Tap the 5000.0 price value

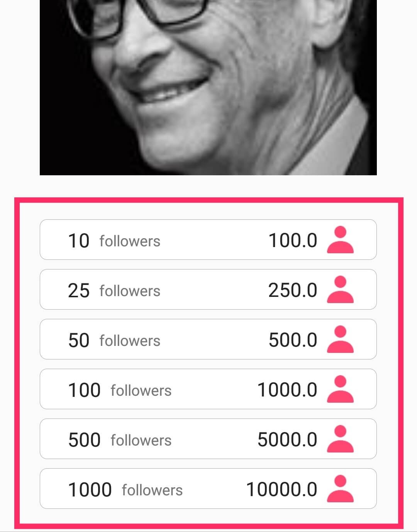click(x=287, y=440)
